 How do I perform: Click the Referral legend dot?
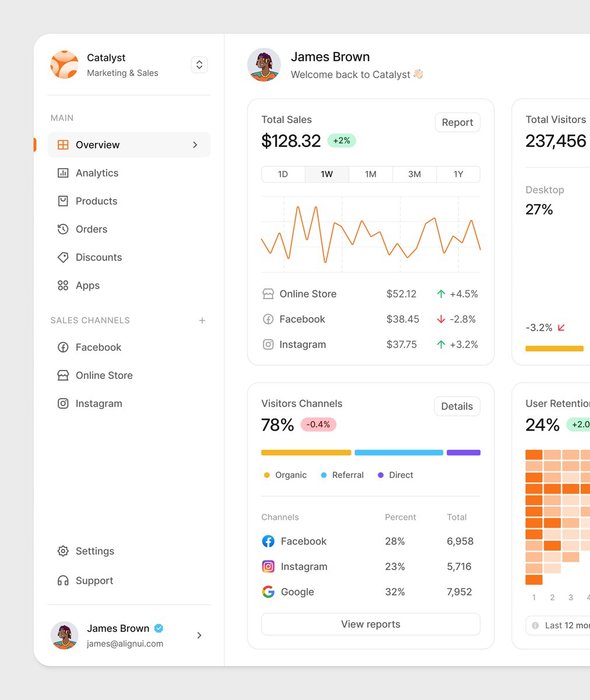tap(324, 475)
